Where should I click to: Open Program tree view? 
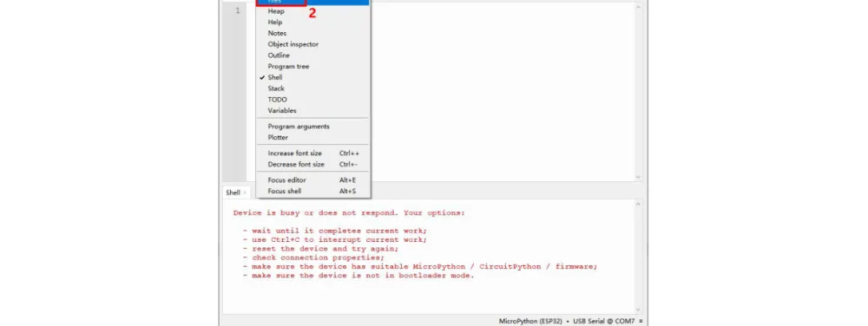point(312,66)
